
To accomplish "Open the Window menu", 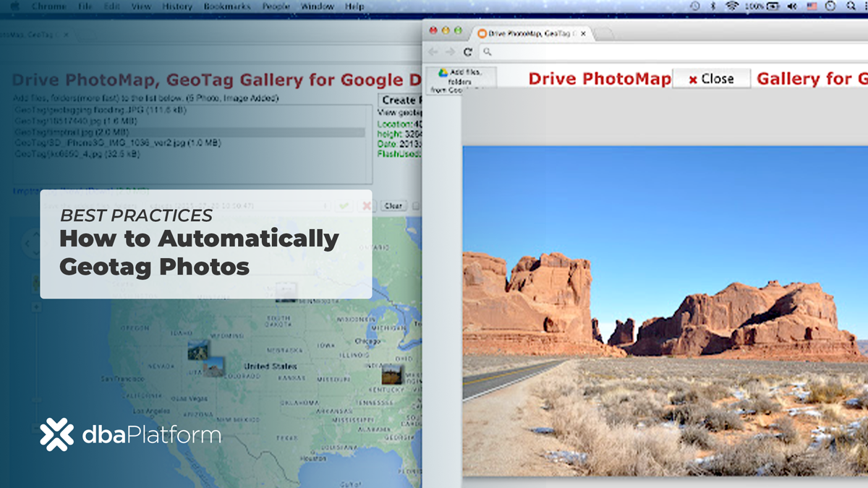I will click(317, 7).
